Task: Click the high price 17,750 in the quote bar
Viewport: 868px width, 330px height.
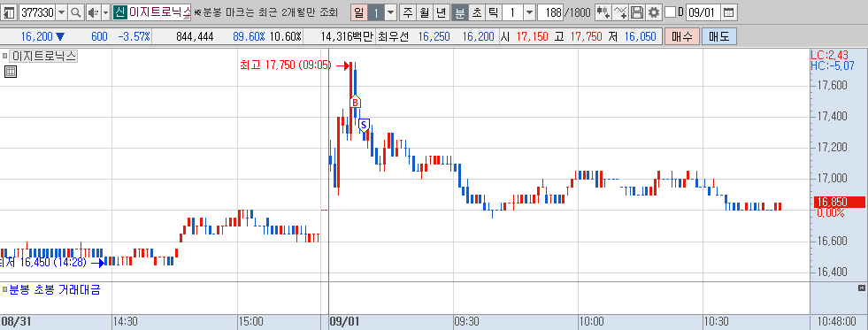Action: coord(586,36)
